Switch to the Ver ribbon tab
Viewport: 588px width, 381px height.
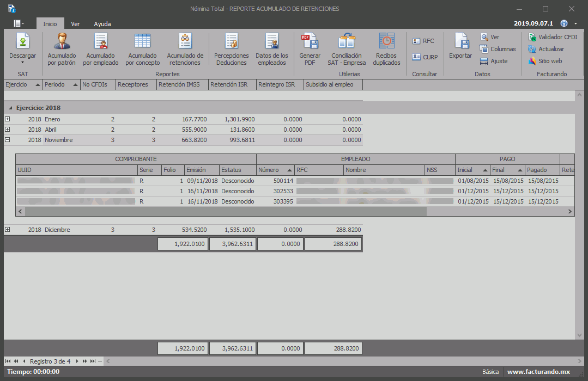pyautogui.click(x=75, y=24)
